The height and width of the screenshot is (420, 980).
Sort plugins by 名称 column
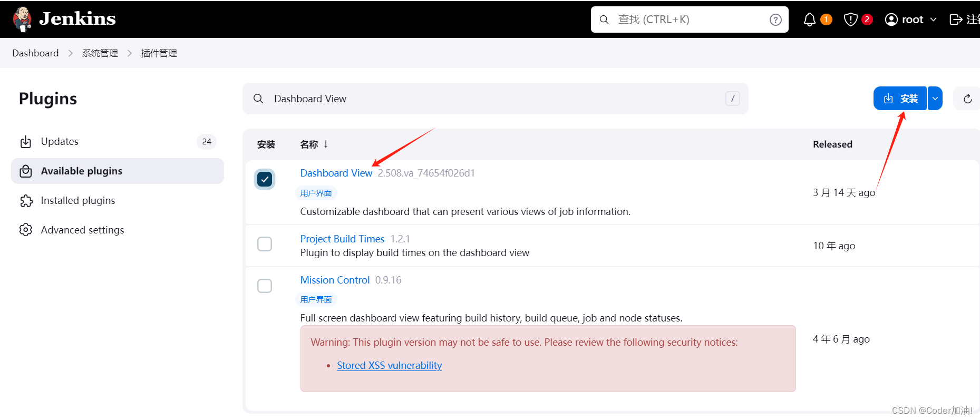tap(309, 144)
